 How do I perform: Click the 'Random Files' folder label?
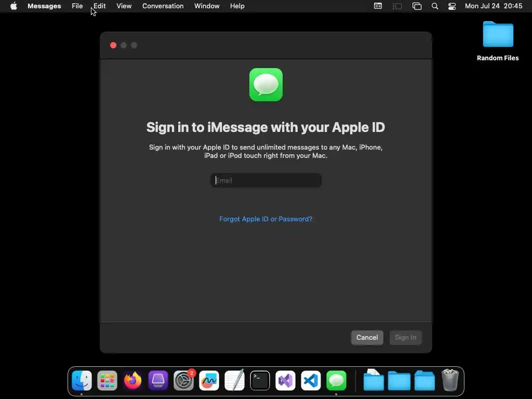(498, 58)
